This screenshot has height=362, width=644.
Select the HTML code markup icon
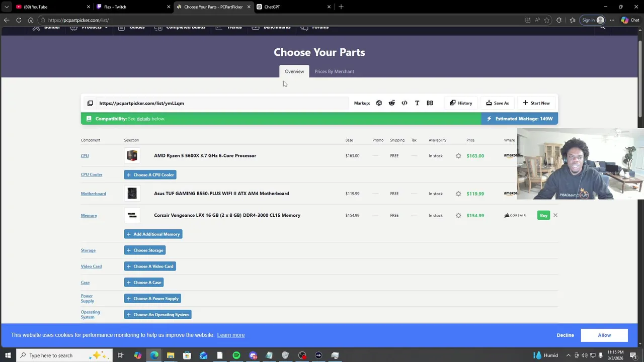[x=405, y=103]
